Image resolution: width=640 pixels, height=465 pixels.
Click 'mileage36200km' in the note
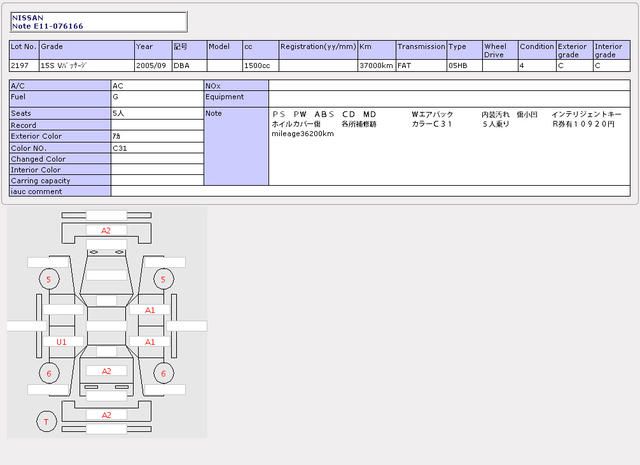[x=303, y=134]
